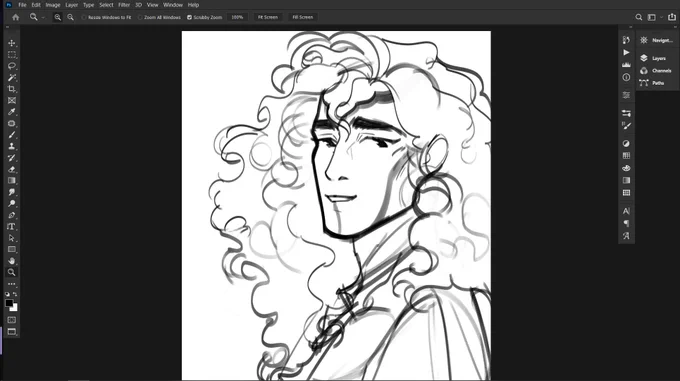
Task: Select the Rectangular Marquee tool
Action: click(x=12, y=55)
